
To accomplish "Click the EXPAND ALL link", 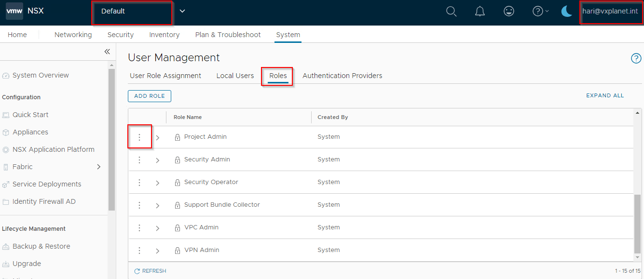I will [x=605, y=95].
